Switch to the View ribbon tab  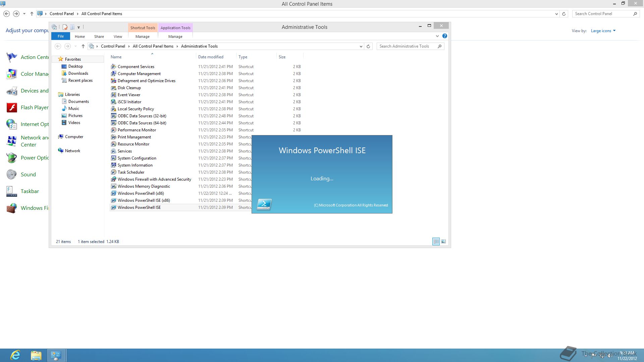(118, 37)
